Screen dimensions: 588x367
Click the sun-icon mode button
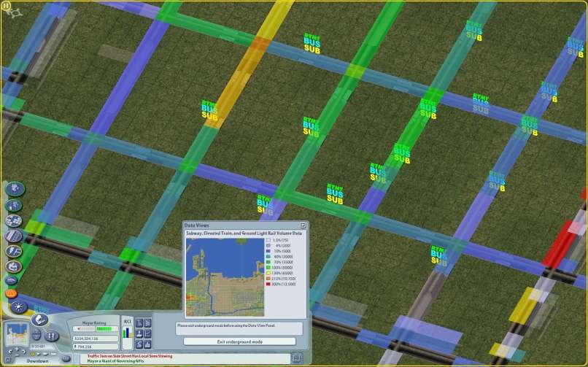18,307
